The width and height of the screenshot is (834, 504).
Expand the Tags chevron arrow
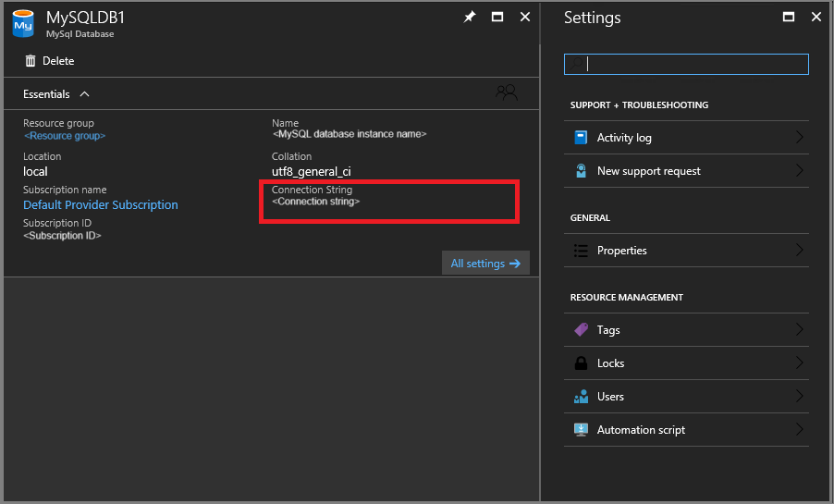(799, 330)
